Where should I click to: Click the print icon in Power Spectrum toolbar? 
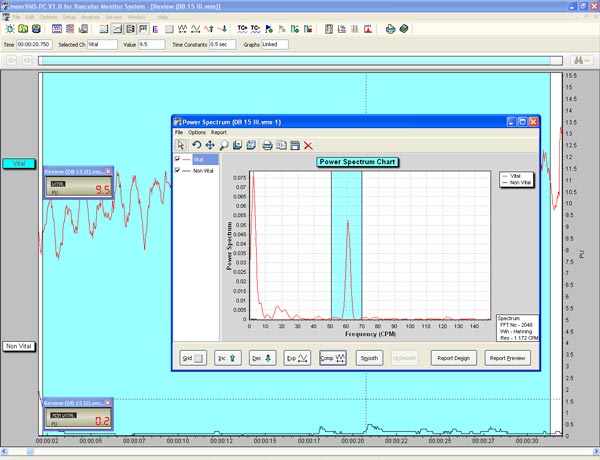pos(267,146)
